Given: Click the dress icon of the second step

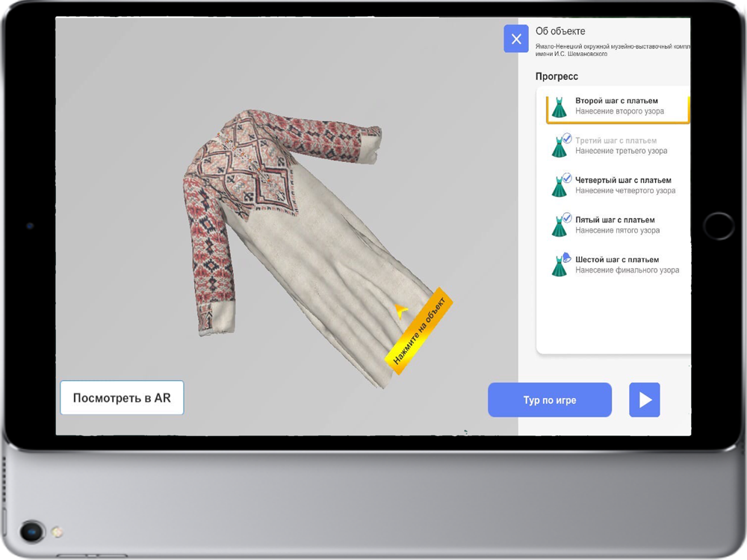Looking at the screenshot, I should click(559, 108).
